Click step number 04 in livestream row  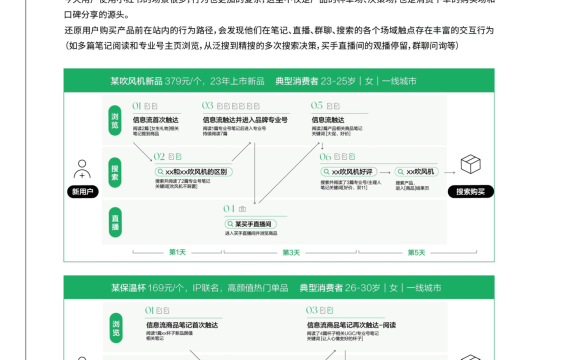[x=229, y=209]
